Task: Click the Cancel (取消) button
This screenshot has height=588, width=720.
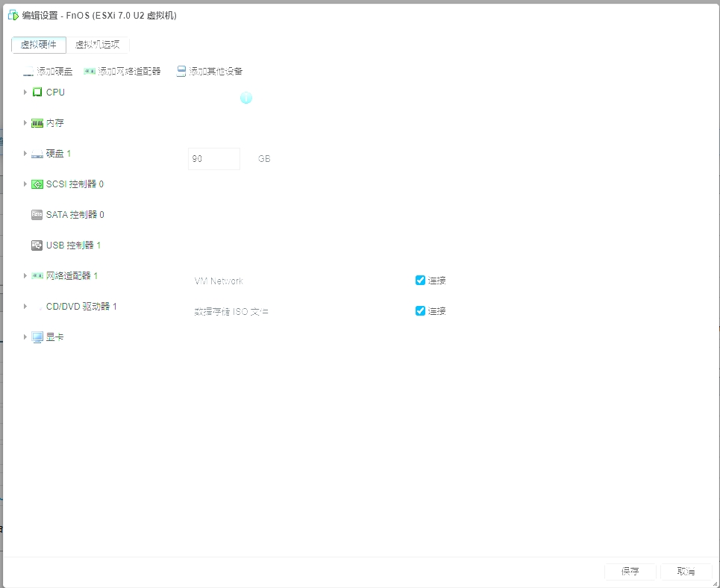Action: click(x=686, y=572)
